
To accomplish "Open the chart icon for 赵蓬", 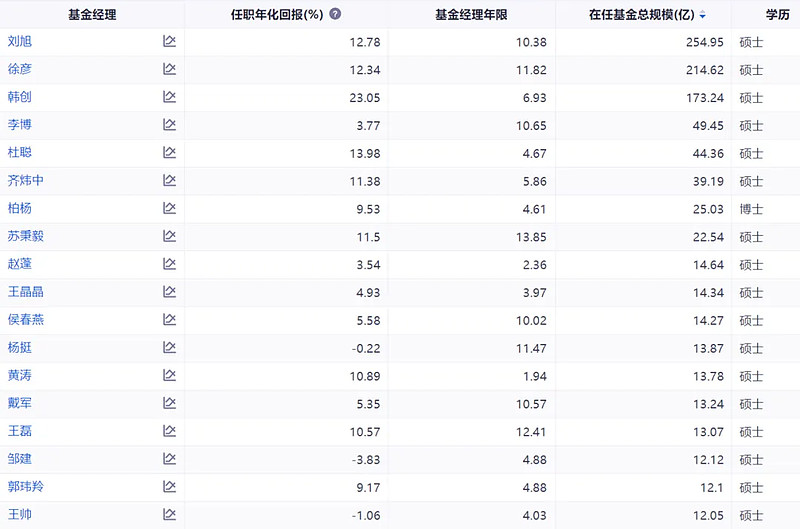I will click(x=169, y=264).
